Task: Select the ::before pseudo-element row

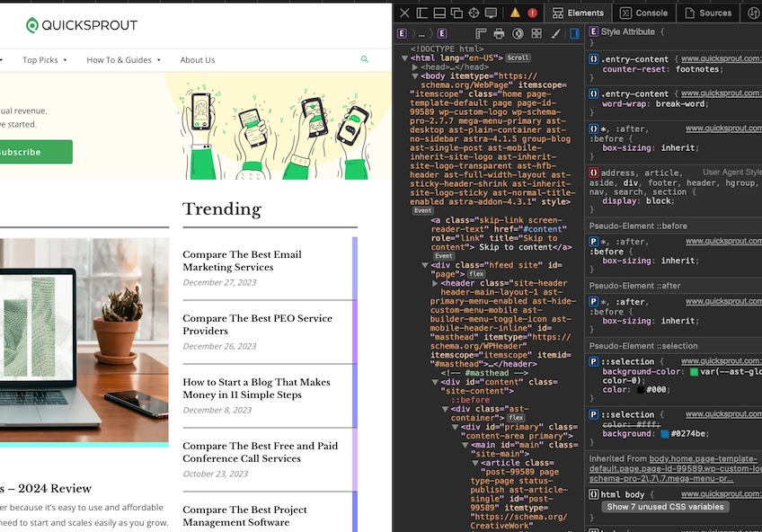Action: tap(470, 400)
